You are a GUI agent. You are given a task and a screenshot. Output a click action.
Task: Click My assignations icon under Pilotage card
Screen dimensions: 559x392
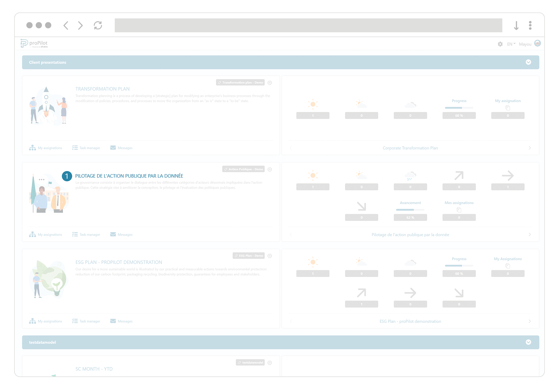[x=32, y=234]
